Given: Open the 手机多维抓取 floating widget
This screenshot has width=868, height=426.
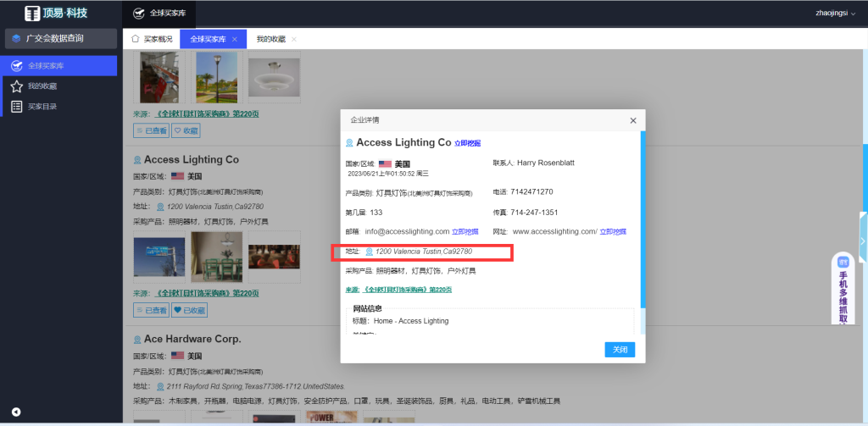Looking at the screenshot, I should point(843,292).
